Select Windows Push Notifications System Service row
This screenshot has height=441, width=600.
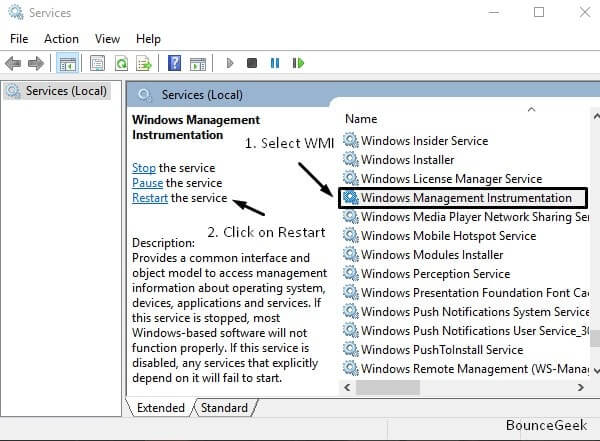point(465,312)
